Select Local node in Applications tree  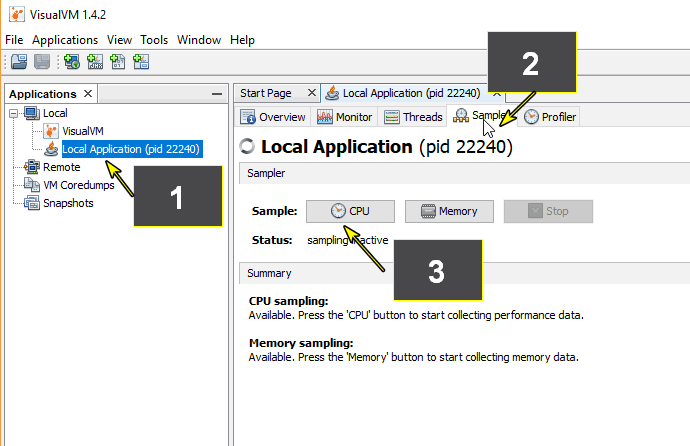(x=55, y=113)
